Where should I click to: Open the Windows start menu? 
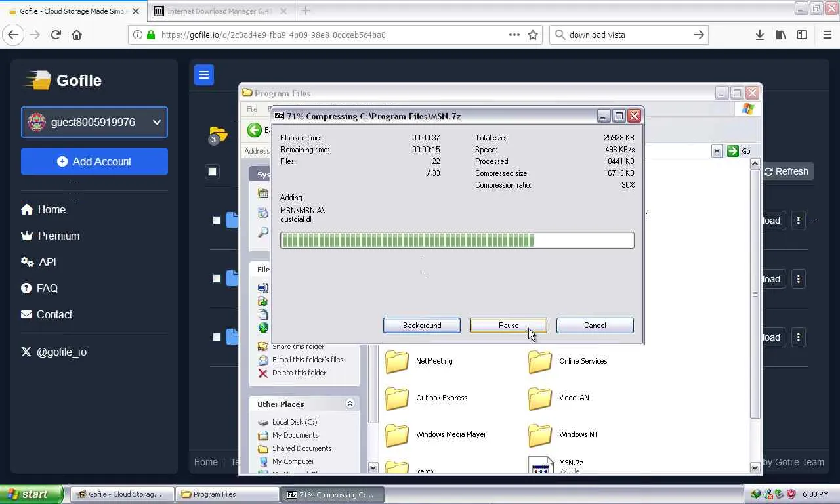pos(31,494)
